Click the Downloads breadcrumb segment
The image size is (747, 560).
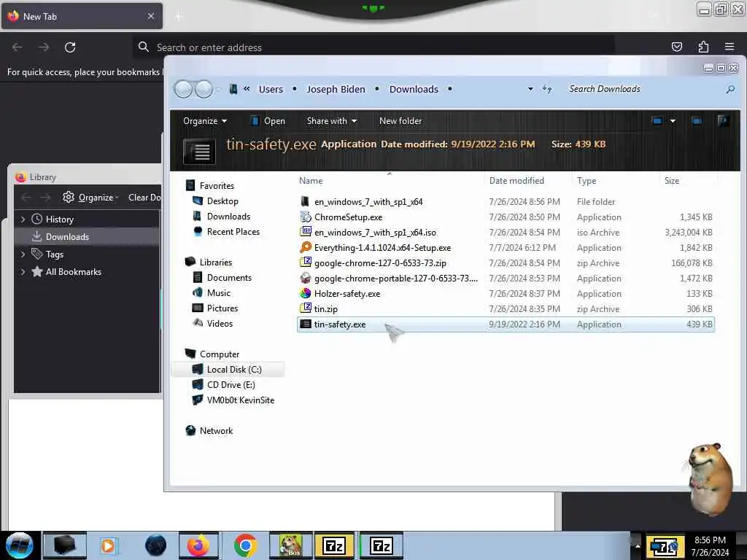pyautogui.click(x=414, y=89)
